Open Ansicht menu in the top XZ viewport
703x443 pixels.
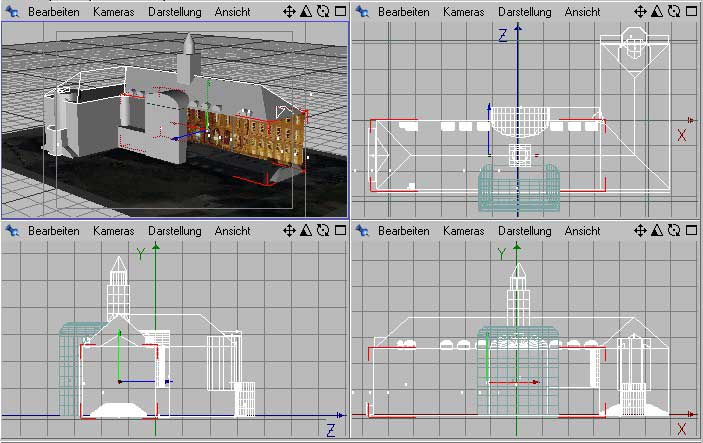click(x=582, y=12)
